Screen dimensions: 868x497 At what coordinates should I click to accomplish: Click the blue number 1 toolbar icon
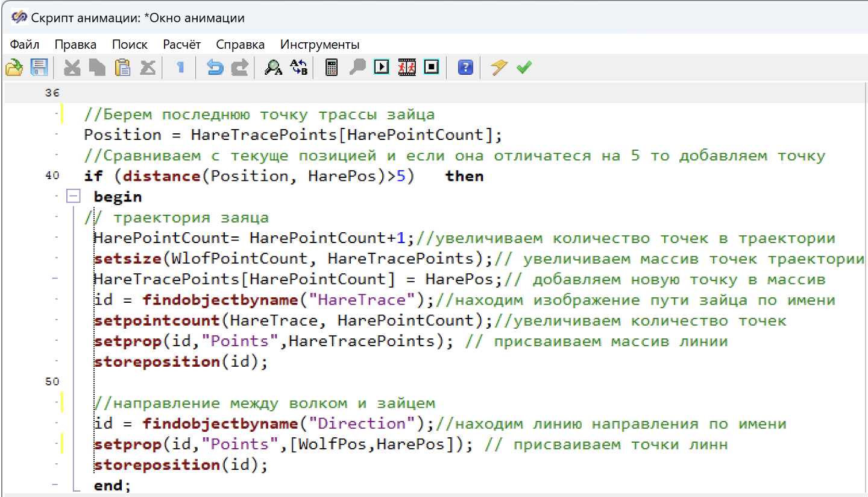180,67
